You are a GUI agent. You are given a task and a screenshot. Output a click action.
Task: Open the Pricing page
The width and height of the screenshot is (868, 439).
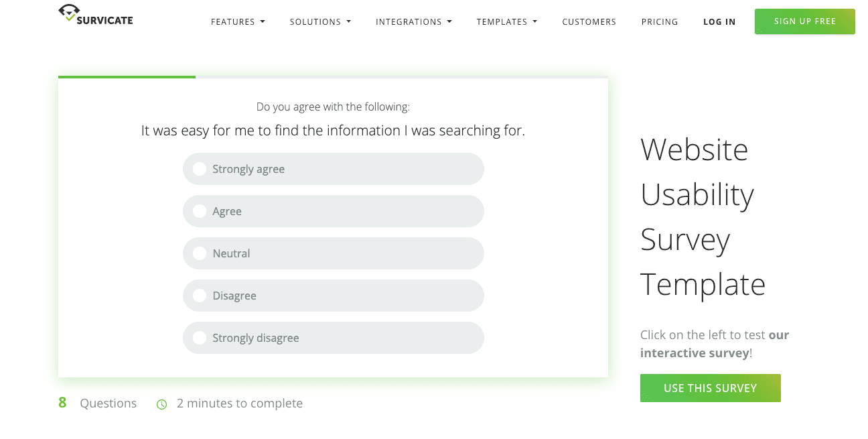point(659,22)
